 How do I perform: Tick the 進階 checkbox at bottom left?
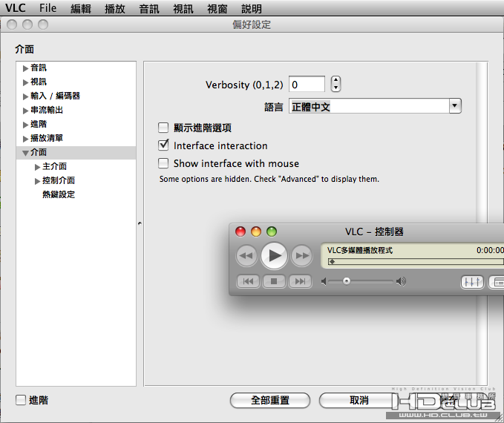point(21,400)
